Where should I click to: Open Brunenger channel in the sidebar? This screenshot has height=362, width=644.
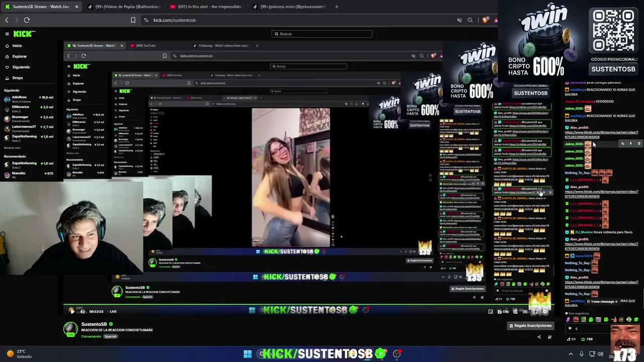(29, 118)
